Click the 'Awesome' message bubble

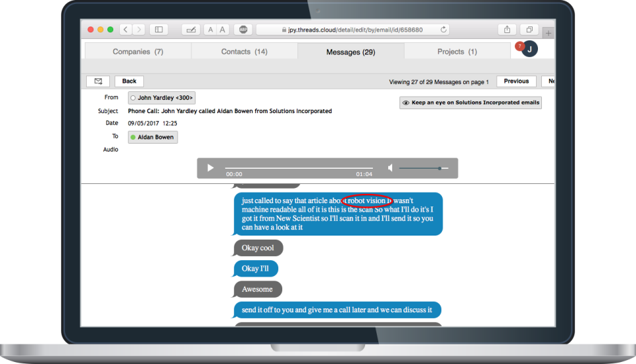pos(257,289)
